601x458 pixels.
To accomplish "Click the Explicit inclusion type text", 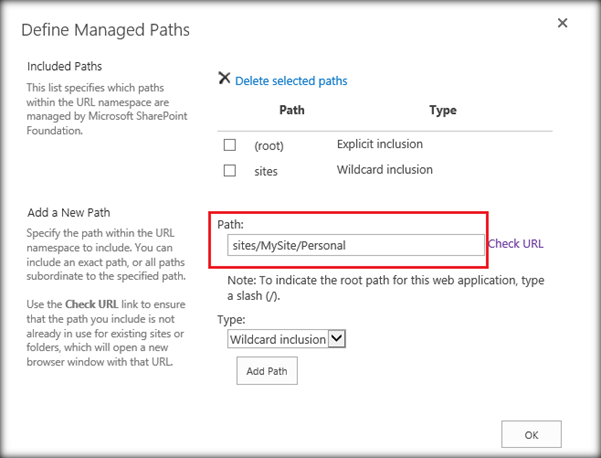I will click(x=380, y=144).
